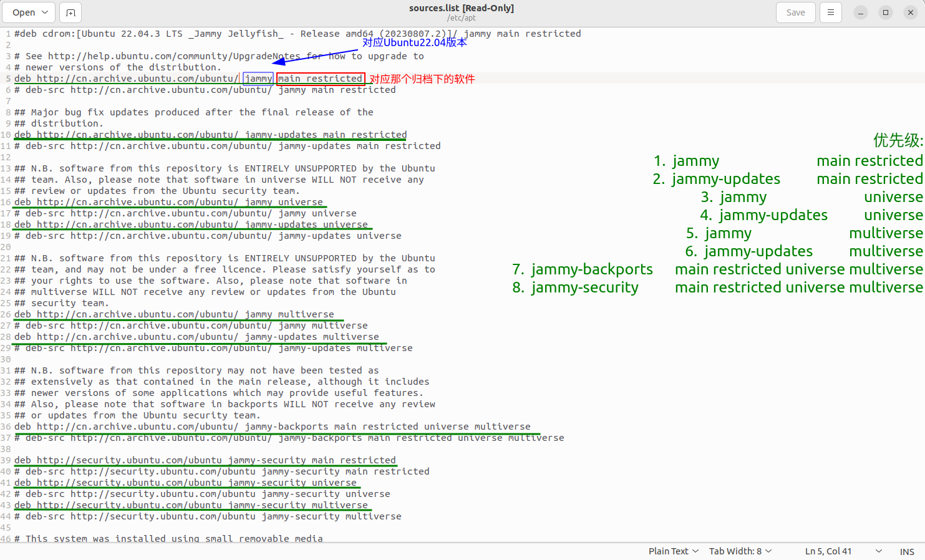The height and width of the screenshot is (560, 925).
Task: Click the '## N.B. software from this repository' line 13
Action: (x=225, y=168)
